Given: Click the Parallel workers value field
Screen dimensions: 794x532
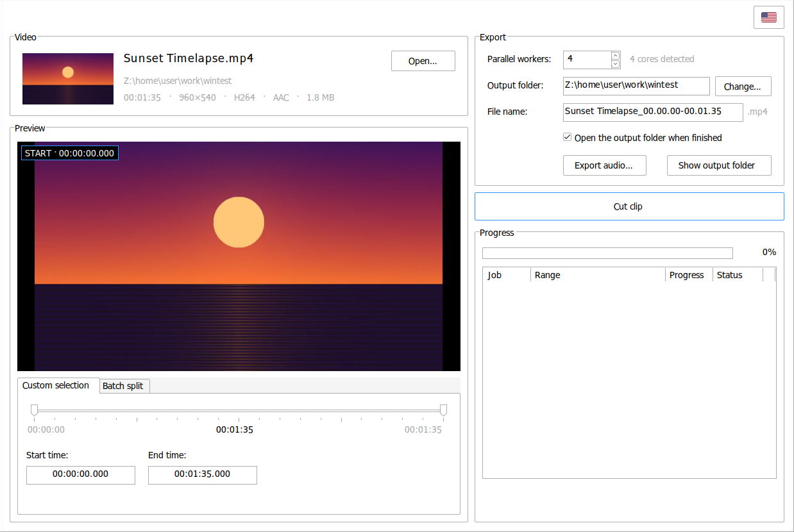Looking at the screenshot, I should [x=587, y=60].
